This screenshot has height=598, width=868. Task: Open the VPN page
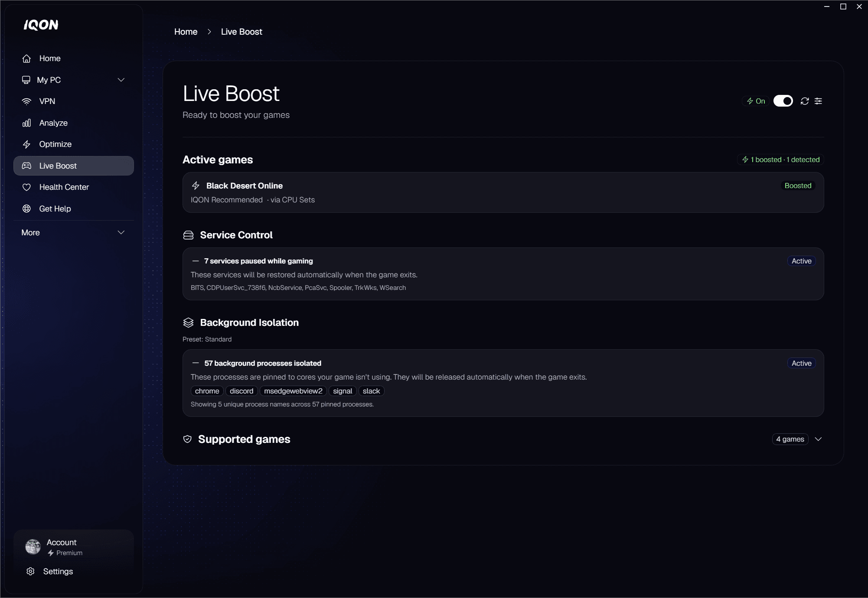coord(74,101)
